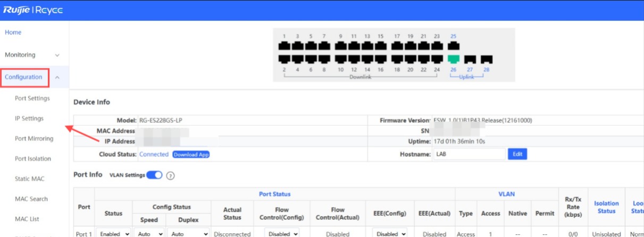Open IP Settings in sidebar
The height and width of the screenshot is (237, 644).
click(x=29, y=118)
